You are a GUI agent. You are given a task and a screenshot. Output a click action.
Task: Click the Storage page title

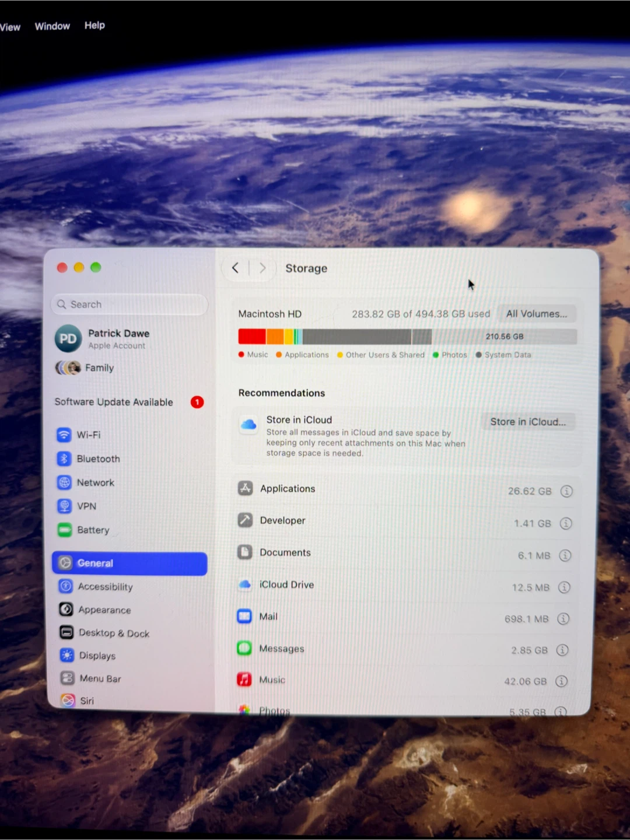pyautogui.click(x=306, y=268)
